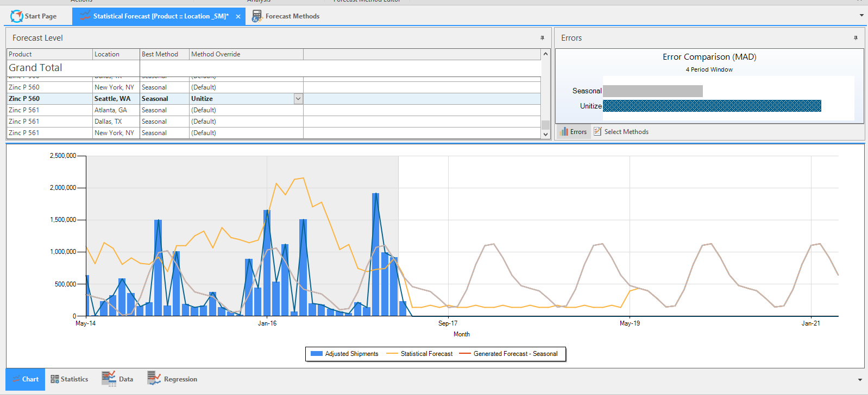Open the Data tab
This screenshot has height=395, width=868.
tap(117, 379)
